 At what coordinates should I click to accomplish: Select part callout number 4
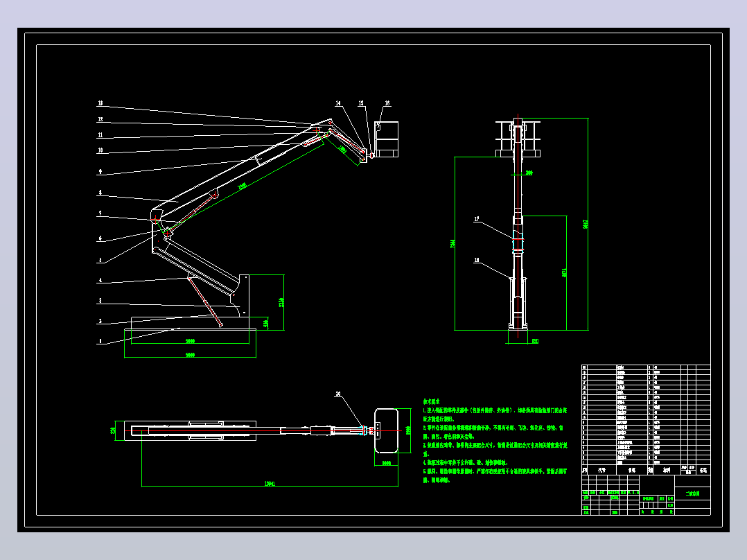100,280
